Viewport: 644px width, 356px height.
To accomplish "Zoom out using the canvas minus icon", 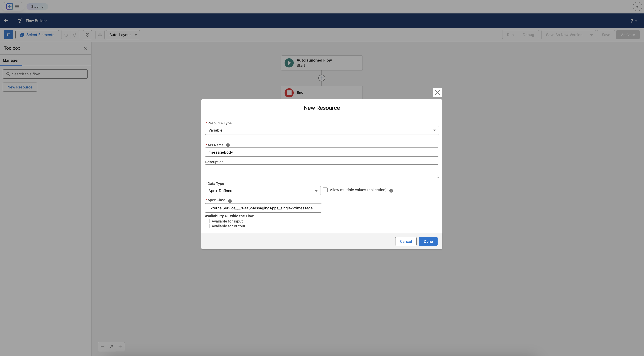I will [x=102, y=347].
